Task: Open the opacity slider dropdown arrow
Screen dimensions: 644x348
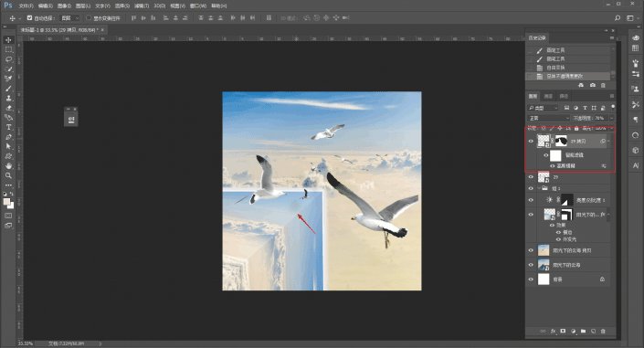Action: pyautogui.click(x=611, y=118)
